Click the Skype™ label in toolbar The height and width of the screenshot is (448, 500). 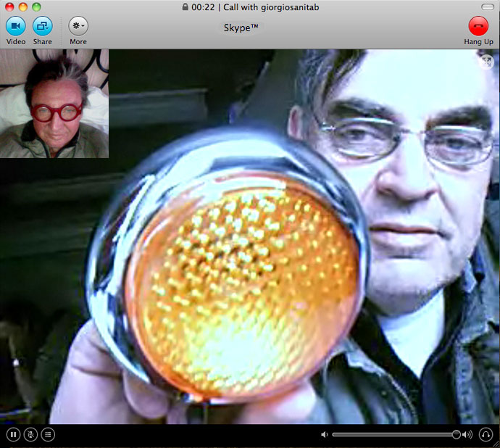point(241,28)
